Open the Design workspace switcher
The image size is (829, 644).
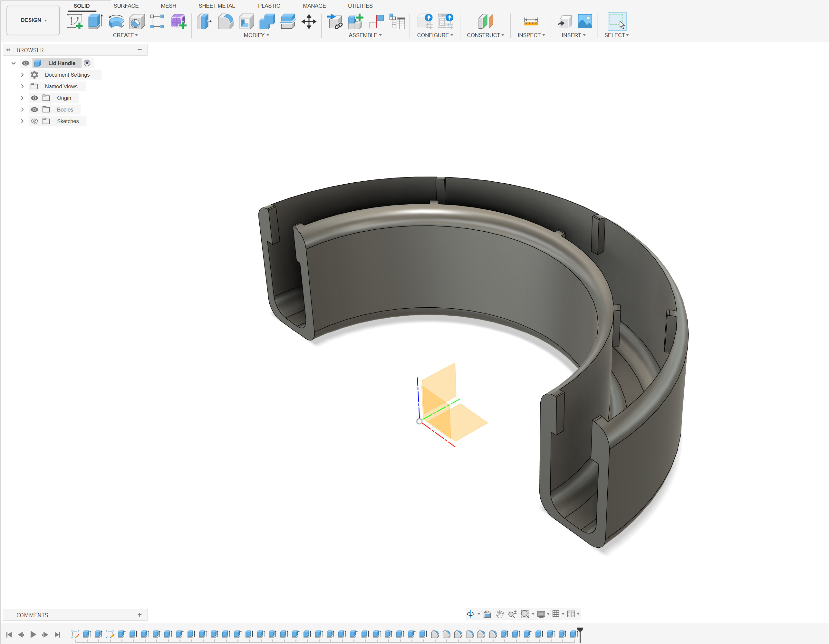[33, 20]
